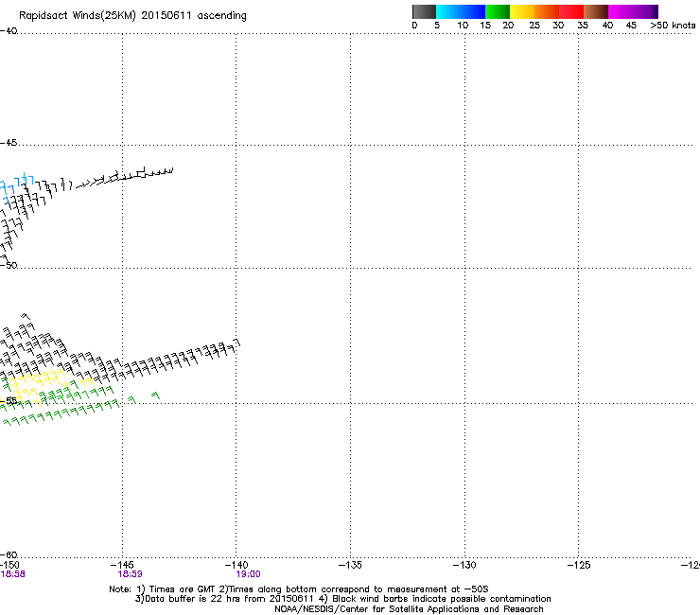This screenshot has height=615, width=700.
Task: Click the -125 longitude axis label
Action: tap(579, 565)
